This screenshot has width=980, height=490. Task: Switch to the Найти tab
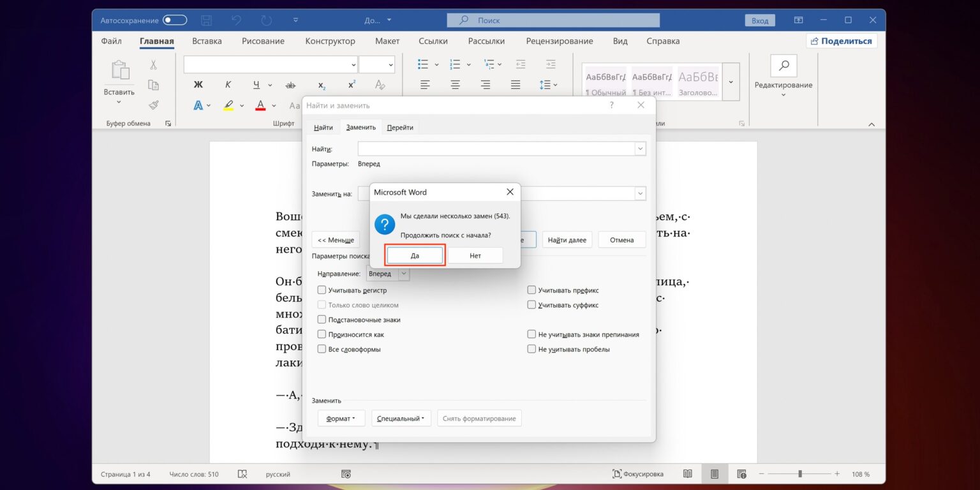click(x=323, y=128)
